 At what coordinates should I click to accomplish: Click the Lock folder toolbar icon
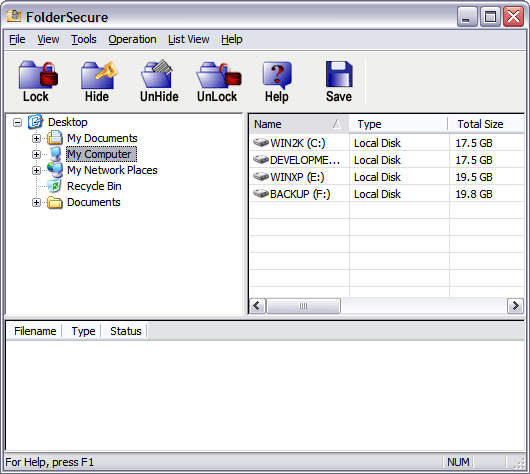[x=38, y=74]
